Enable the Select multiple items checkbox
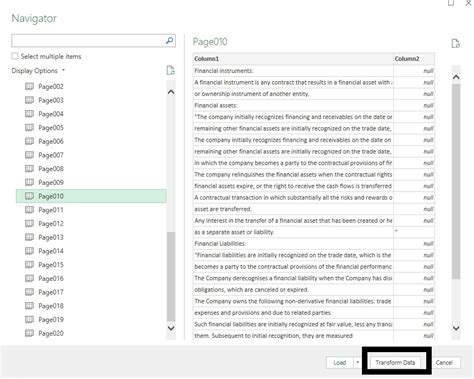 pos(15,56)
